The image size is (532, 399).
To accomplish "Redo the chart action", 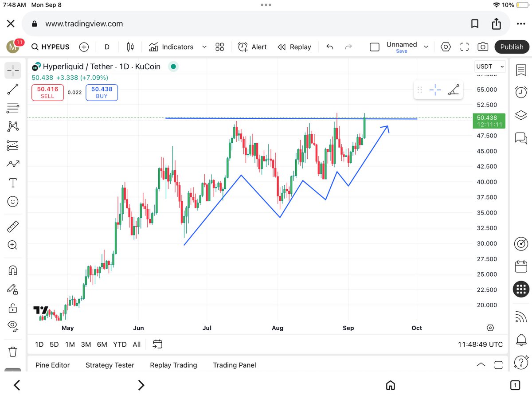I will (348, 47).
